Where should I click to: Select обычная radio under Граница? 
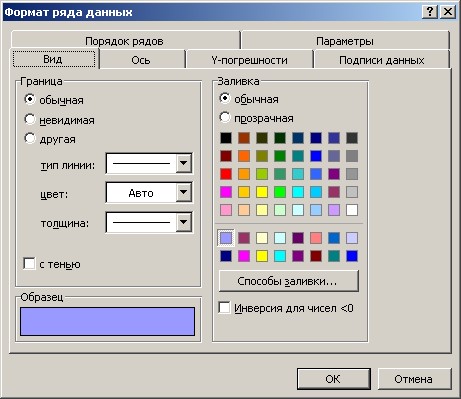(x=30, y=100)
